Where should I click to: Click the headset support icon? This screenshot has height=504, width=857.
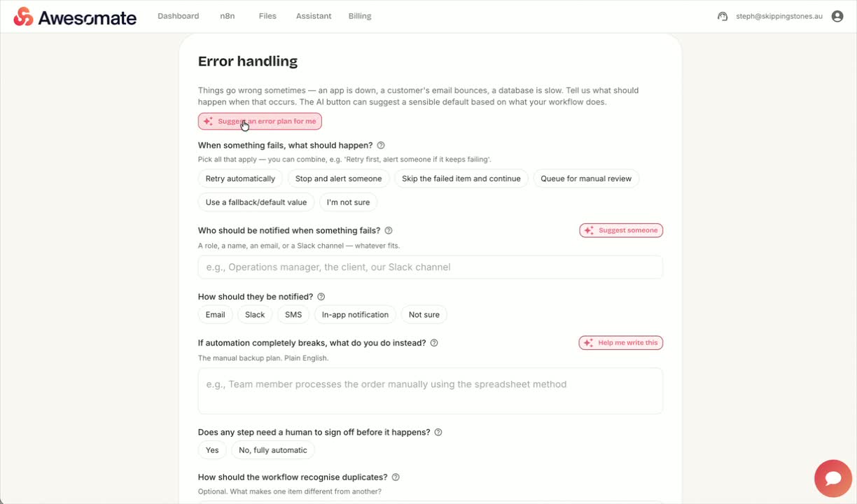723,16
